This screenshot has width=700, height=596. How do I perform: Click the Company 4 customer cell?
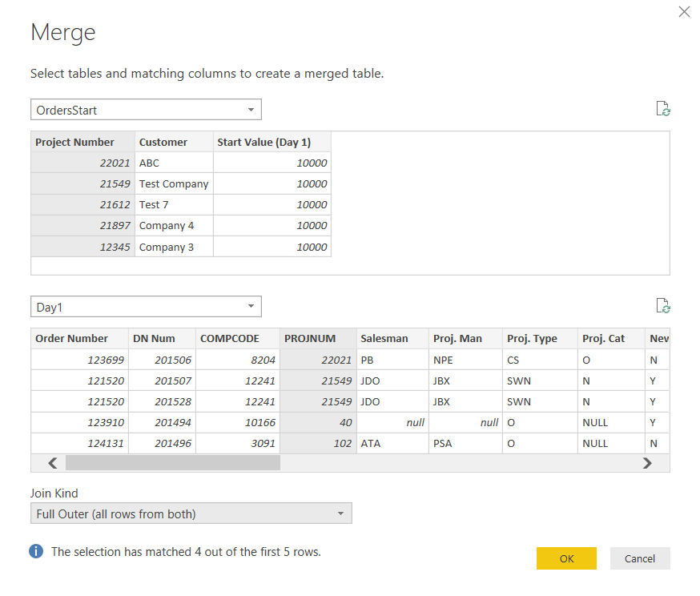pos(174,225)
